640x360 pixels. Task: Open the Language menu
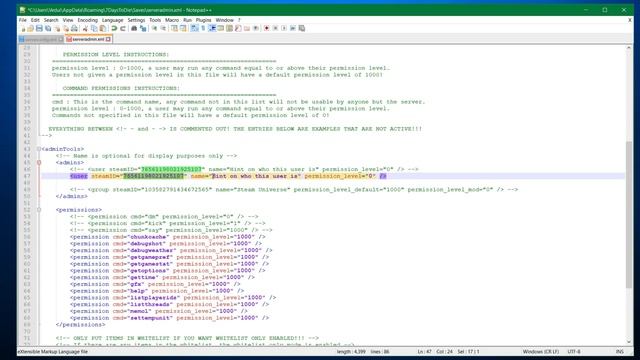click(x=112, y=20)
